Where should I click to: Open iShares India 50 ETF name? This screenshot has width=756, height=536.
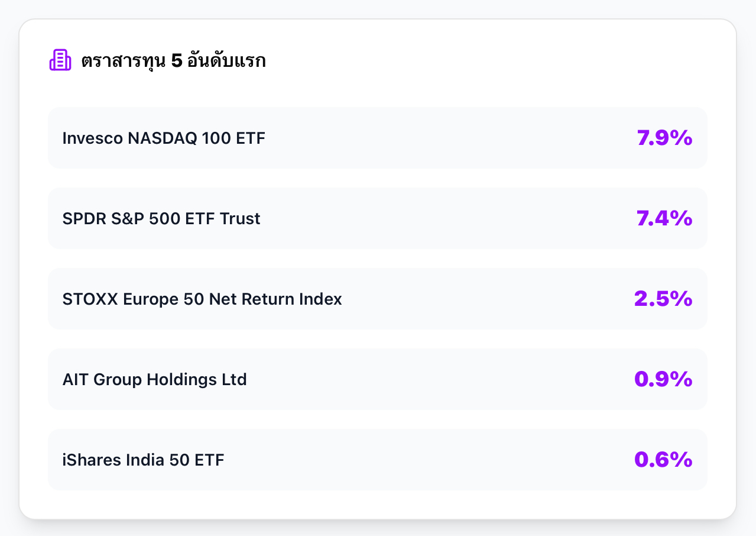point(143,460)
